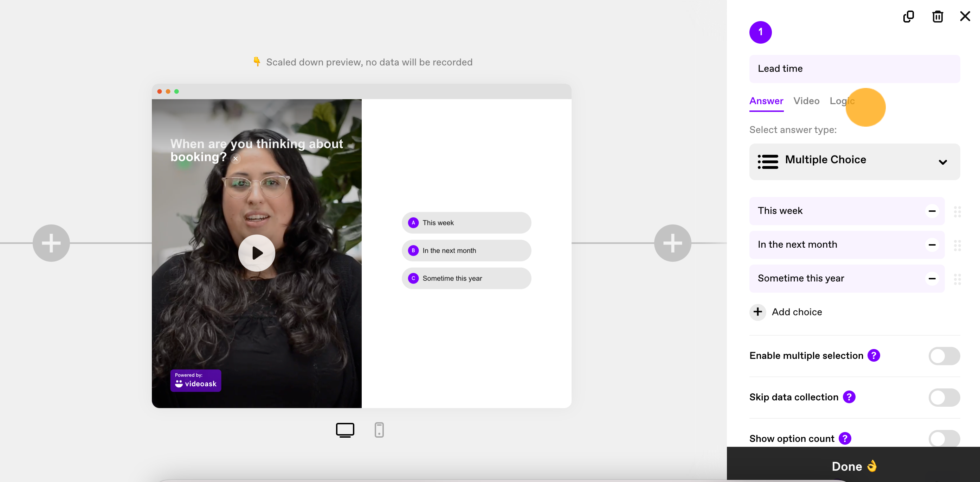
Task: Toggle the Show option count switch
Action: (944, 438)
